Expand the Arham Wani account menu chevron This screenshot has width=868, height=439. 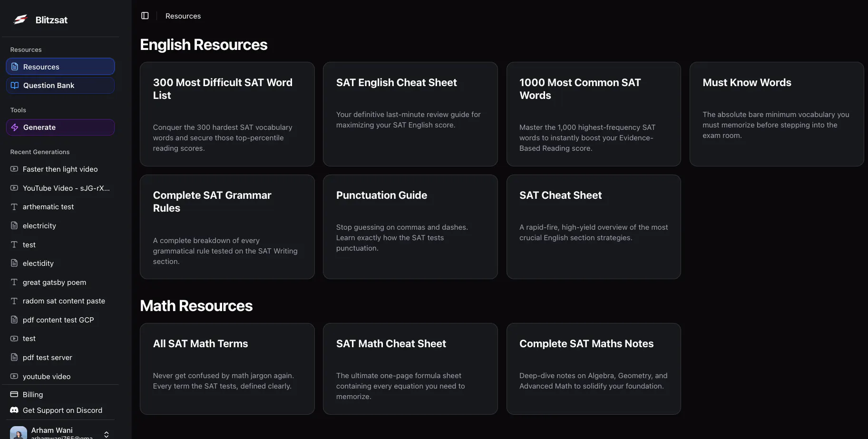point(107,434)
